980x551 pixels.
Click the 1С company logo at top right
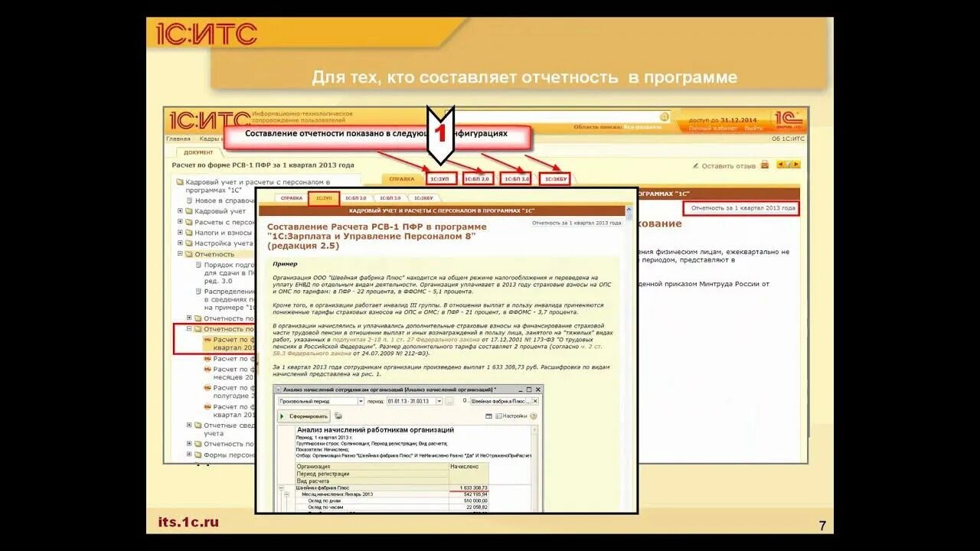(787, 119)
